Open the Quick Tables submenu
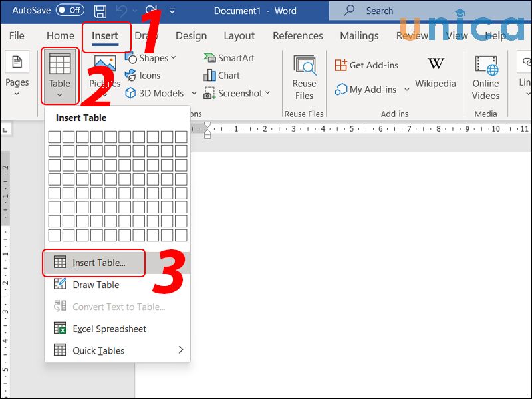 (x=117, y=350)
